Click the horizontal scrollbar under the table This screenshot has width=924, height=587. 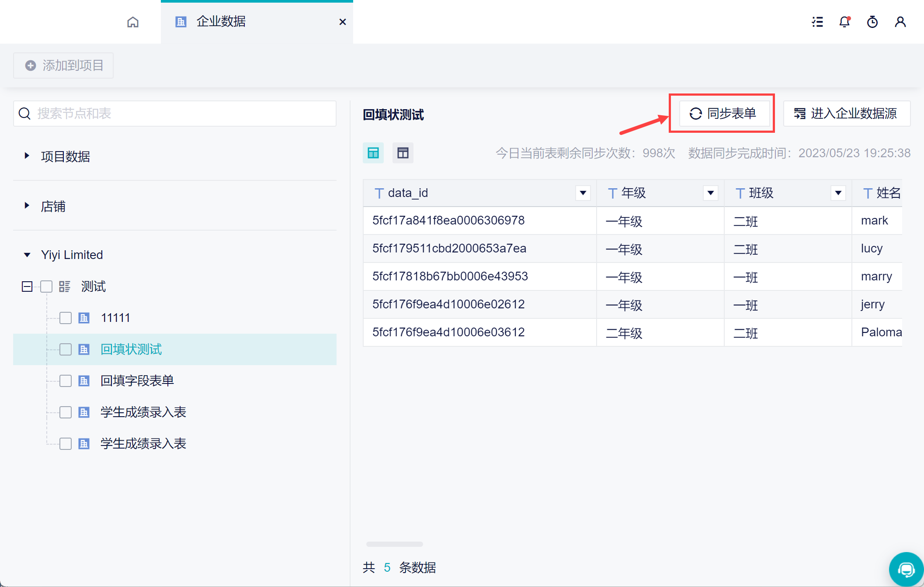tap(394, 544)
